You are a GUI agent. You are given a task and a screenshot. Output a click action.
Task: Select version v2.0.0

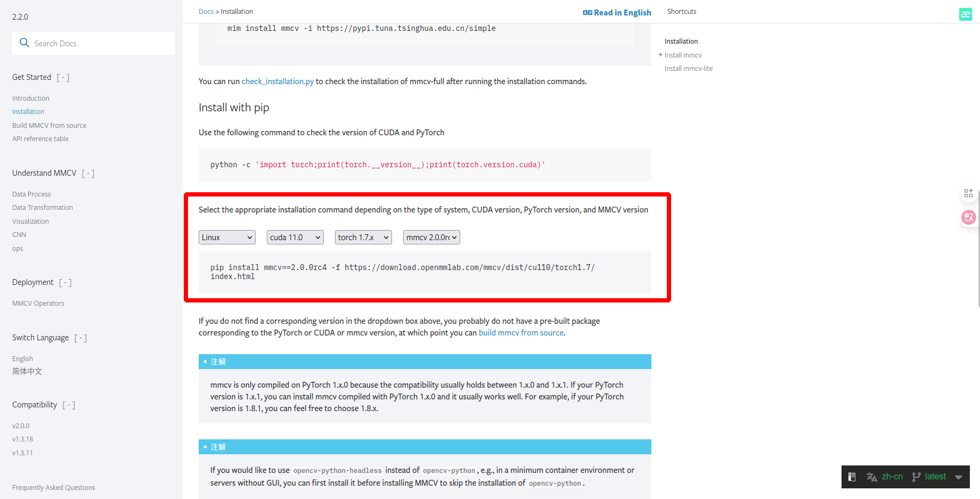[21, 426]
